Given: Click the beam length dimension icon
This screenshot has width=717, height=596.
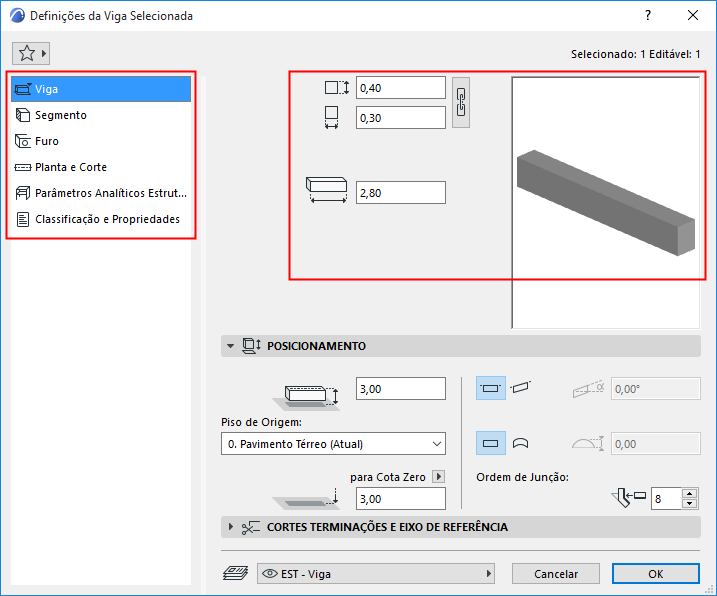Looking at the screenshot, I should 326,190.
